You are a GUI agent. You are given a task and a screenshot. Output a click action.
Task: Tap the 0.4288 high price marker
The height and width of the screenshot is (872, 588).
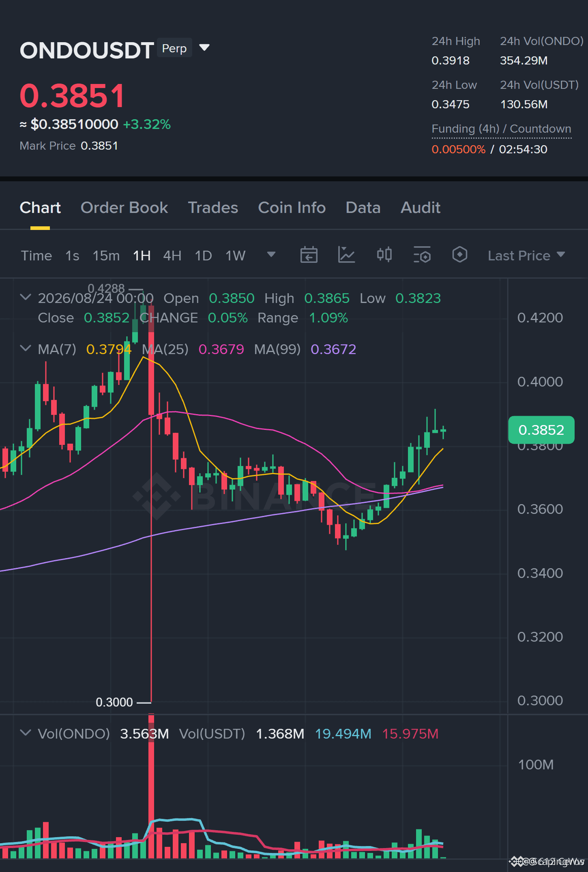[x=106, y=288]
